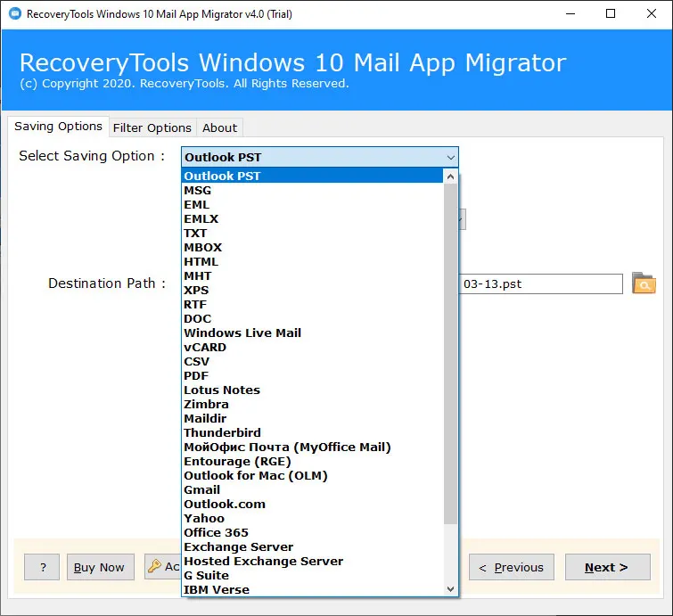
Task: Switch to the Filter Options tab
Action: 152,127
